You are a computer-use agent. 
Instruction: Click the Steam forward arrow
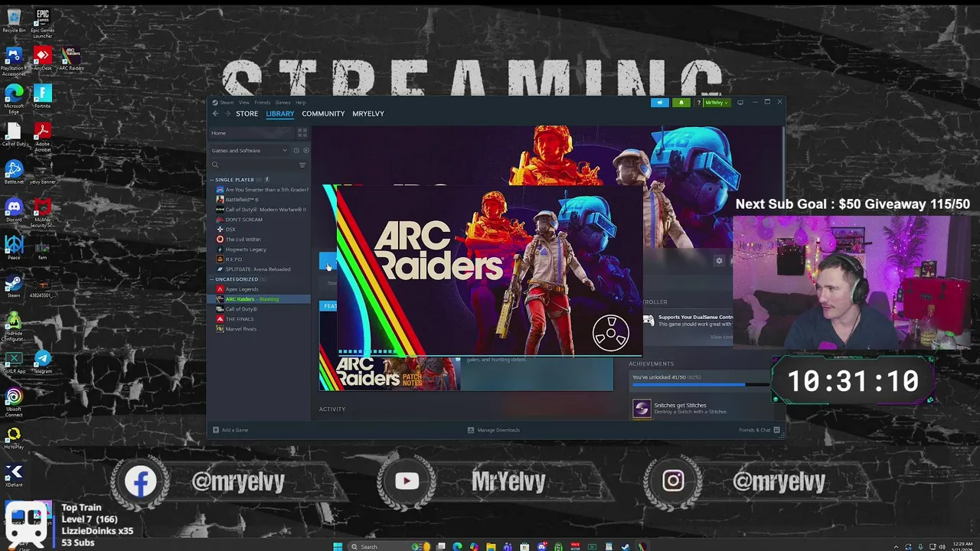(x=227, y=113)
